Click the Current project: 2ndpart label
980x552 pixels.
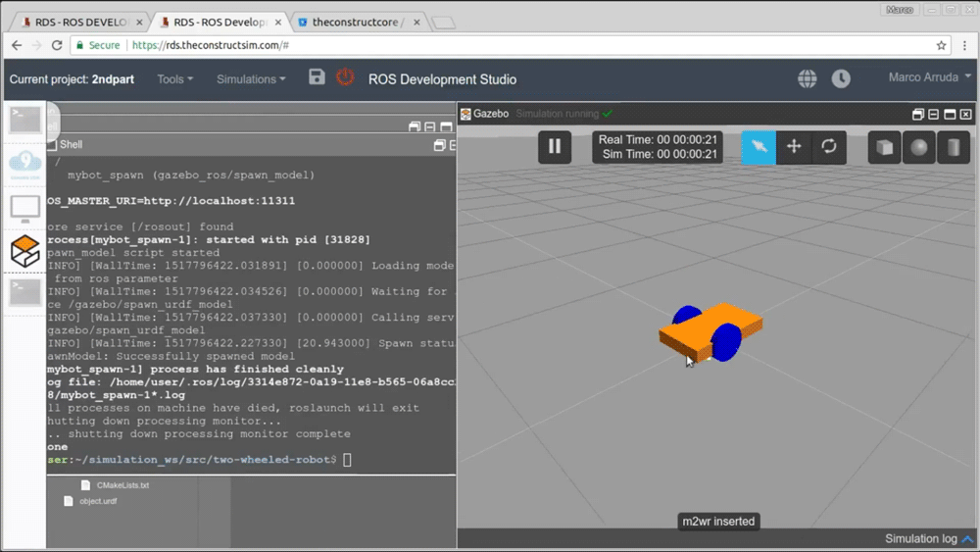72,79
